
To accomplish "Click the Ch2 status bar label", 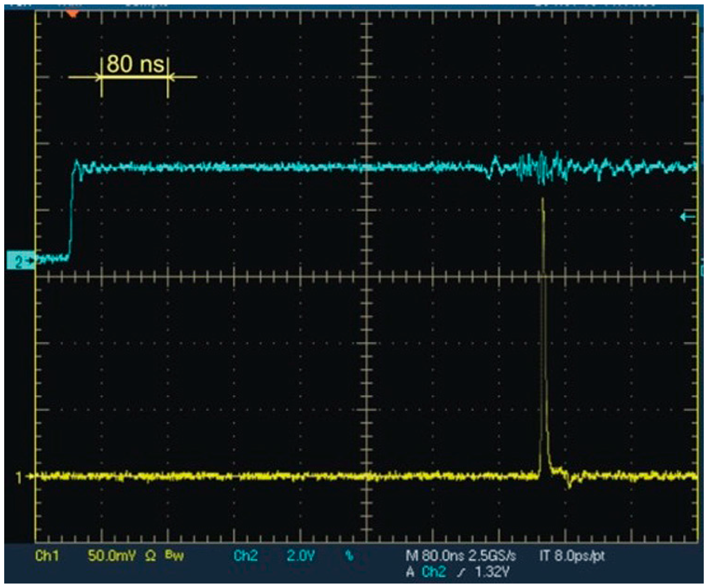I will (247, 555).
